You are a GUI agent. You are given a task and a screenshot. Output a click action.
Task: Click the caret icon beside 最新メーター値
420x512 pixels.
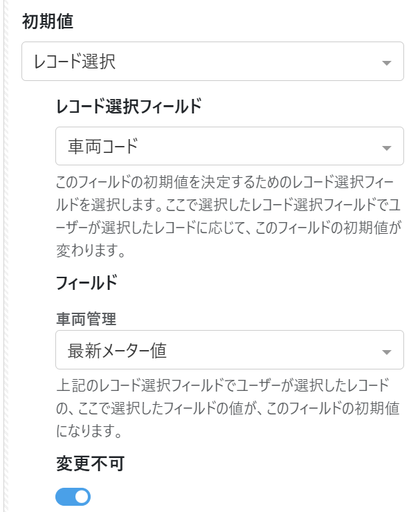click(387, 351)
